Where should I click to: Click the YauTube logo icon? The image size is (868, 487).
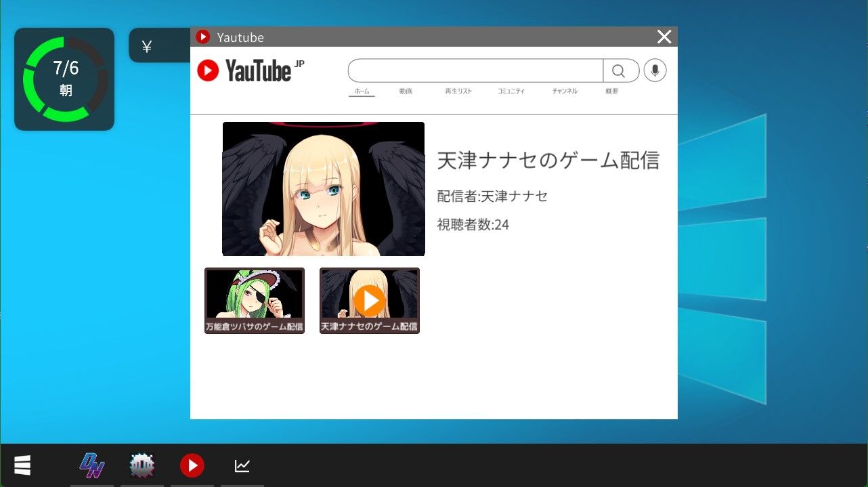(x=208, y=70)
